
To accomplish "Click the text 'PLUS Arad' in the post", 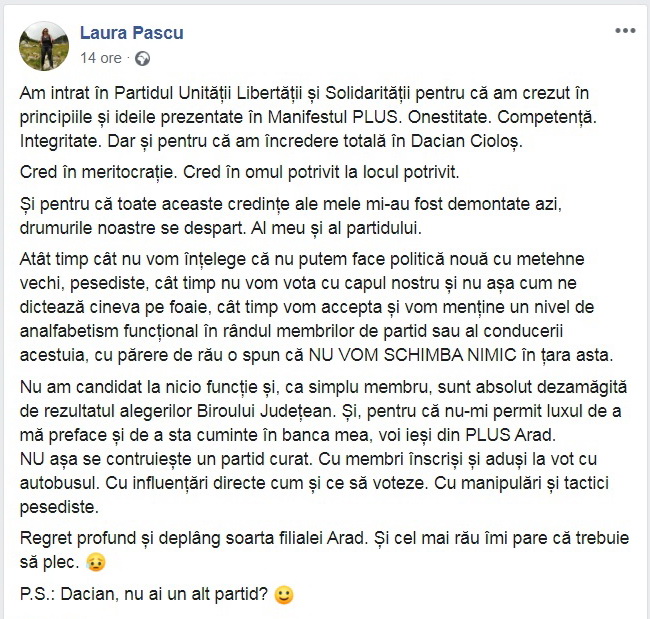I will [509, 435].
